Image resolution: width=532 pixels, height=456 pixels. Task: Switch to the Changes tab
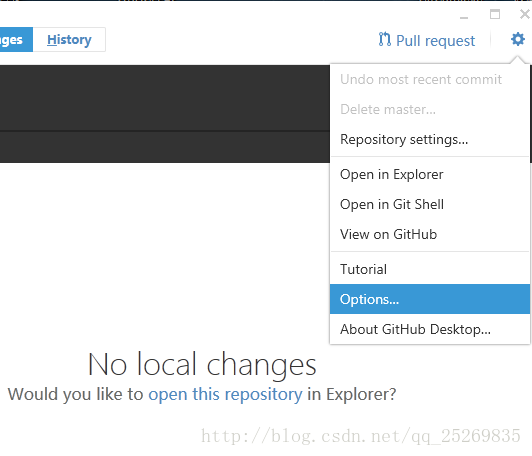click(16, 40)
